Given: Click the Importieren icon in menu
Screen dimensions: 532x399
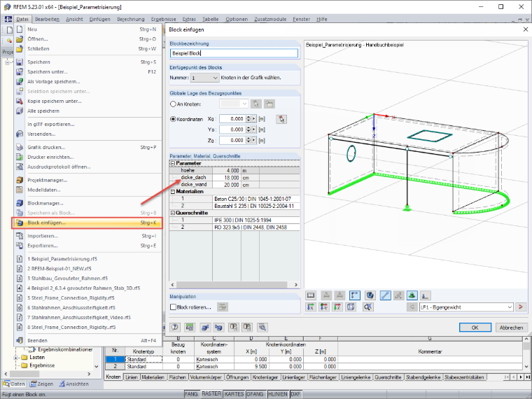Looking at the screenshot, I should click(x=20, y=236).
